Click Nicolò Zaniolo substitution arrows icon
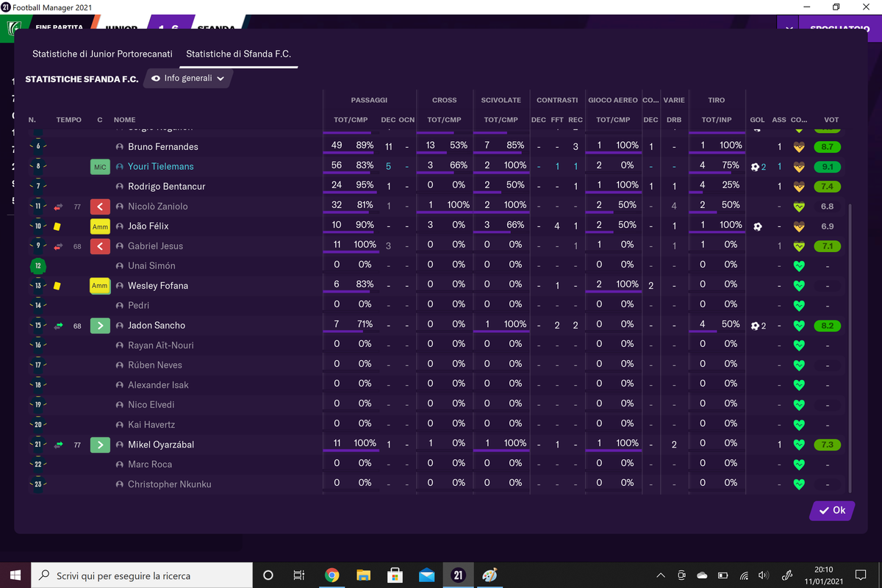 coord(58,207)
